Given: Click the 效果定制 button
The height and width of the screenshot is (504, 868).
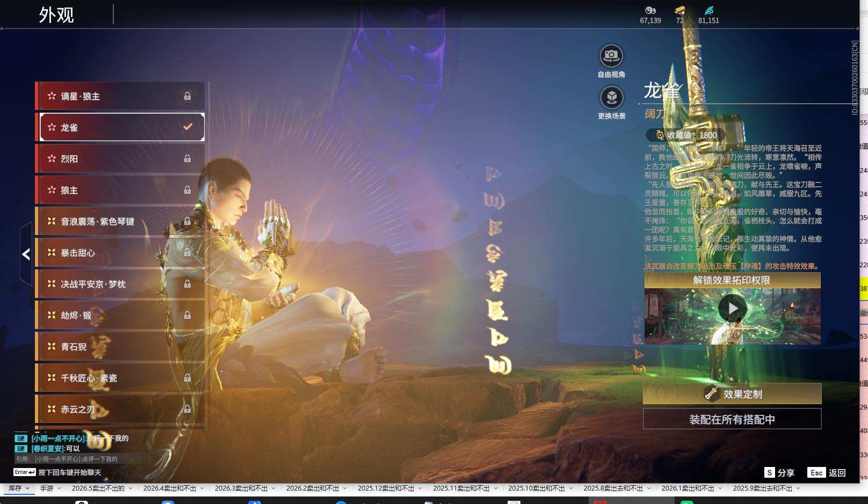Looking at the screenshot, I should pyautogui.click(x=732, y=393).
